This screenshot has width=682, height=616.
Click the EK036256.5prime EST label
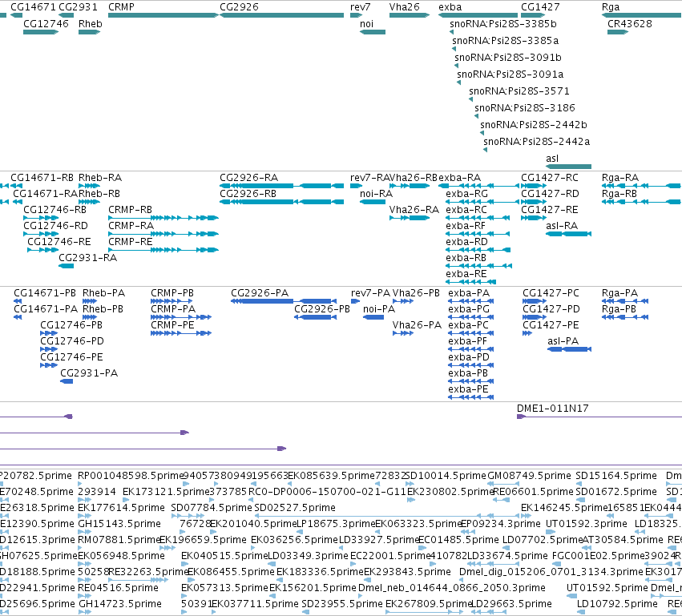294,540
